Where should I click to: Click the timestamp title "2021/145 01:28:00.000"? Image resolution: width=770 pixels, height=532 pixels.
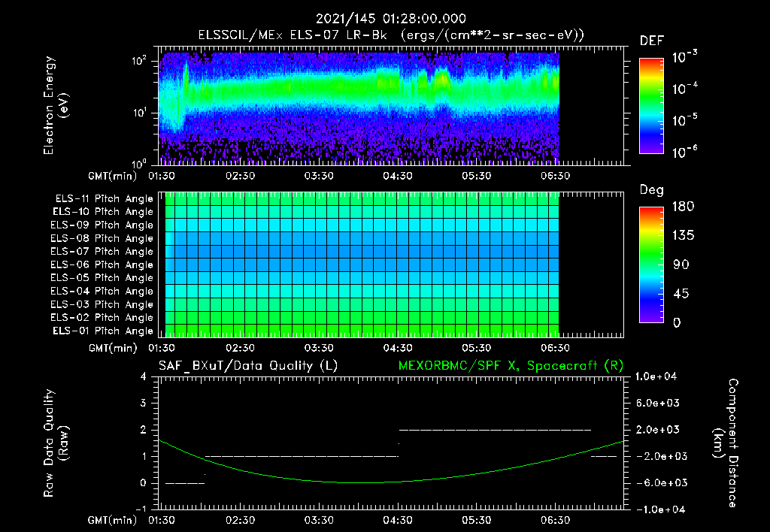[x=391, y=19]
